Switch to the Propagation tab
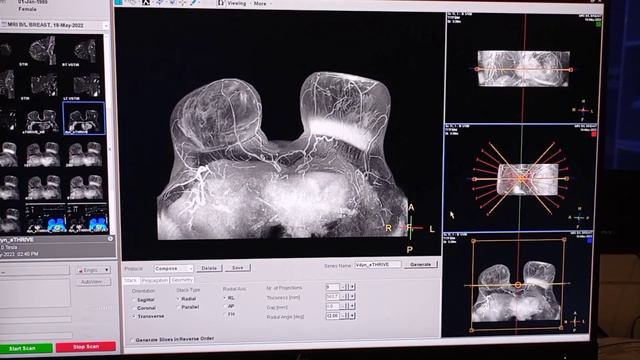Screen dimensions: 640x360 [x=155, y=280]
